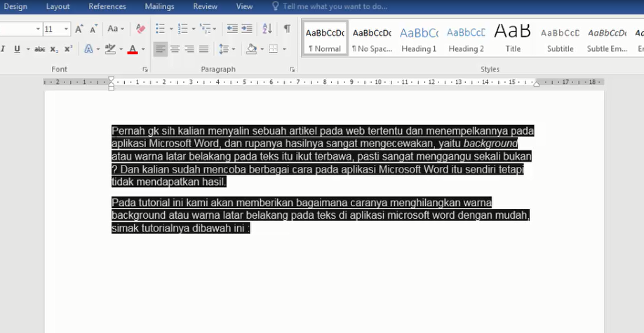Sort the selected text A to Z
The image size is (644, 333).
[267, 29]
